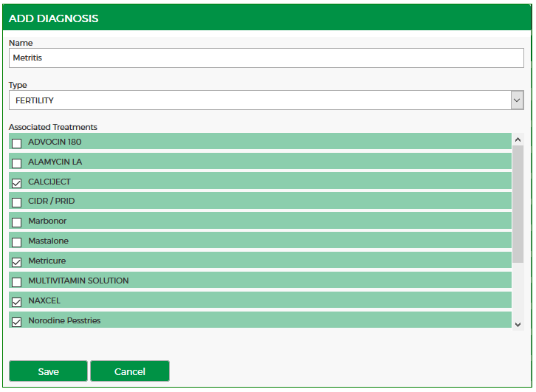Click the treatments list scroll-down arrow

[x=518, y=324]
